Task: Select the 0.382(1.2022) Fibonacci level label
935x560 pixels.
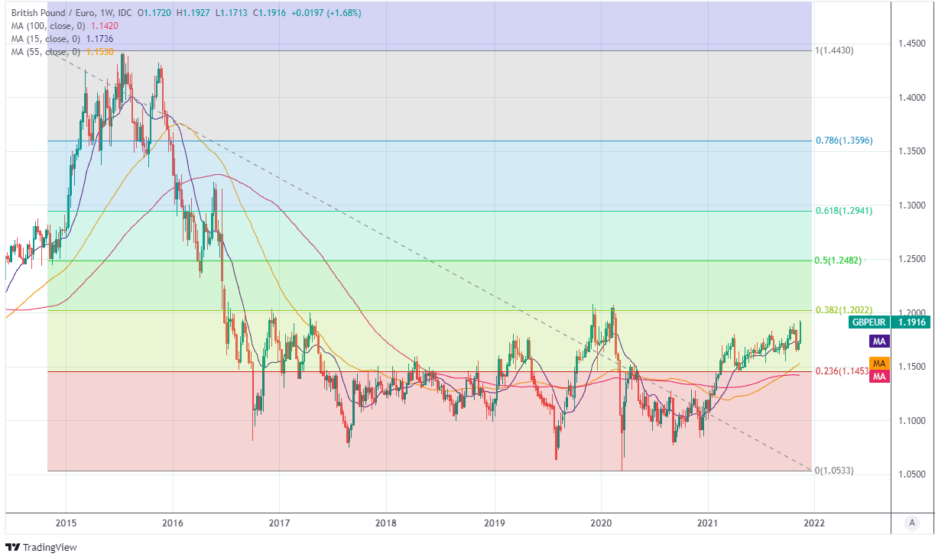Action: (x=843, y=310)
